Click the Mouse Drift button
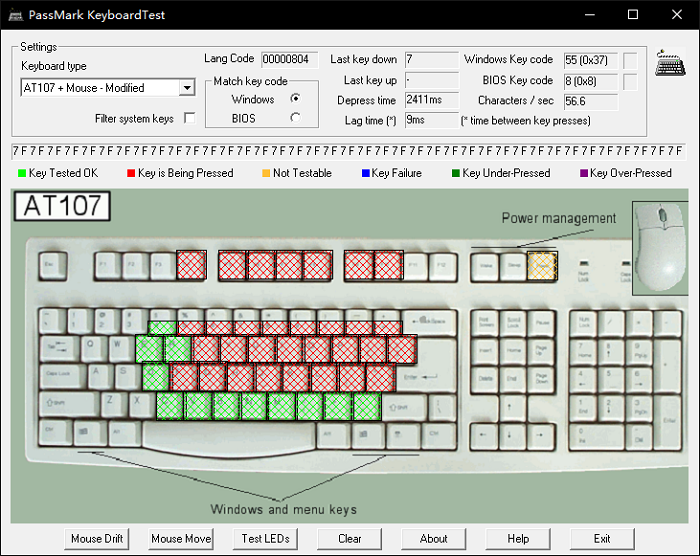Image resolution: width=700 pixels, height=556 pixels. pyautogui.click(x=97, y=539)
